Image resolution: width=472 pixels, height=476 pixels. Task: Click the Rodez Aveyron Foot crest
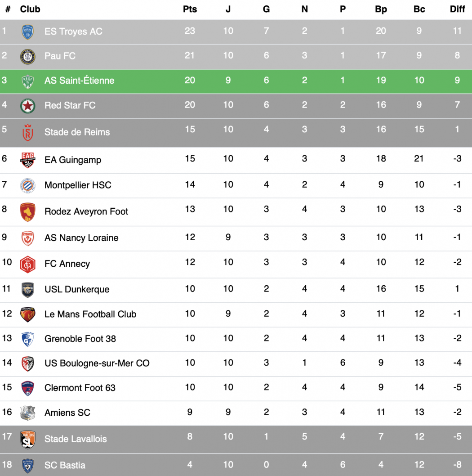pos(28,211)
